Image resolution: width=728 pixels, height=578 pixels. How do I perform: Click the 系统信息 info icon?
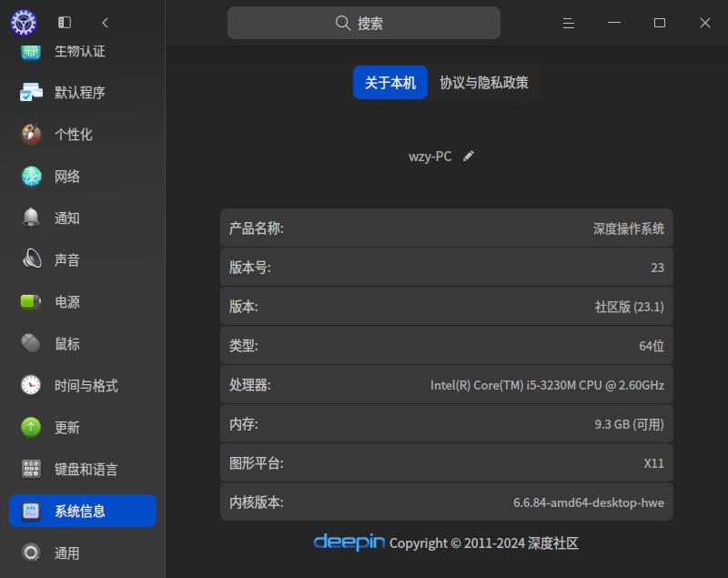pyautogui.click(x=31, y=511)
